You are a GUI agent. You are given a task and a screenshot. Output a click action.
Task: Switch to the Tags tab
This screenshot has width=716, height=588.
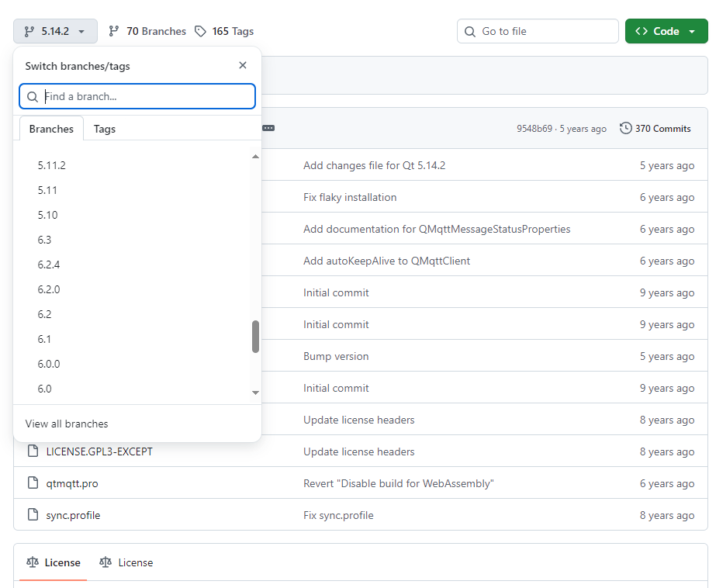coord(105,129)
